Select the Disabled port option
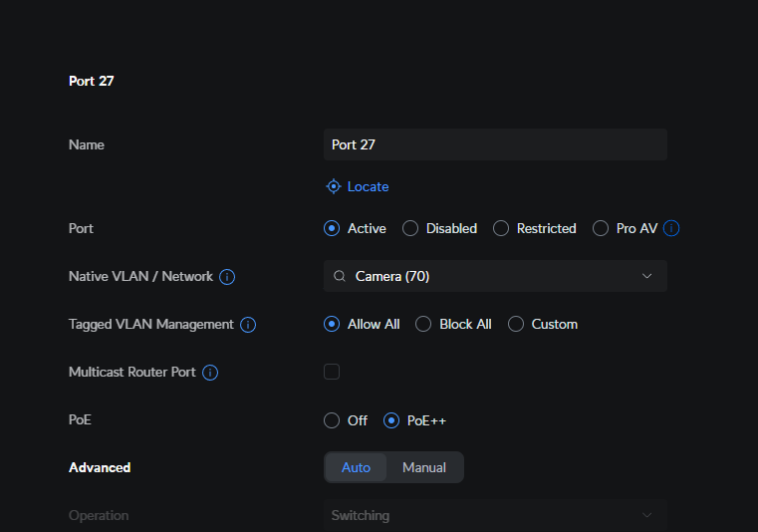Image resolution: width=758 pixels, height=532 pixels. [x=410, y=228]
